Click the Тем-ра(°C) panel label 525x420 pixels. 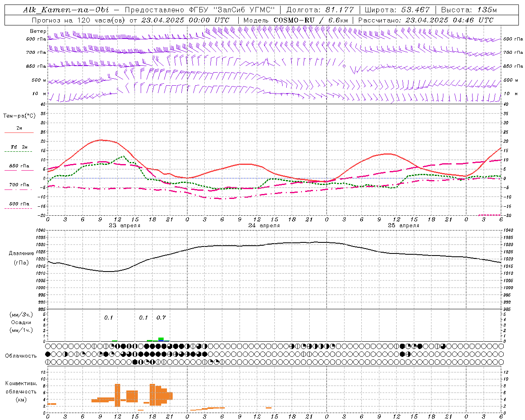[19, 116]
